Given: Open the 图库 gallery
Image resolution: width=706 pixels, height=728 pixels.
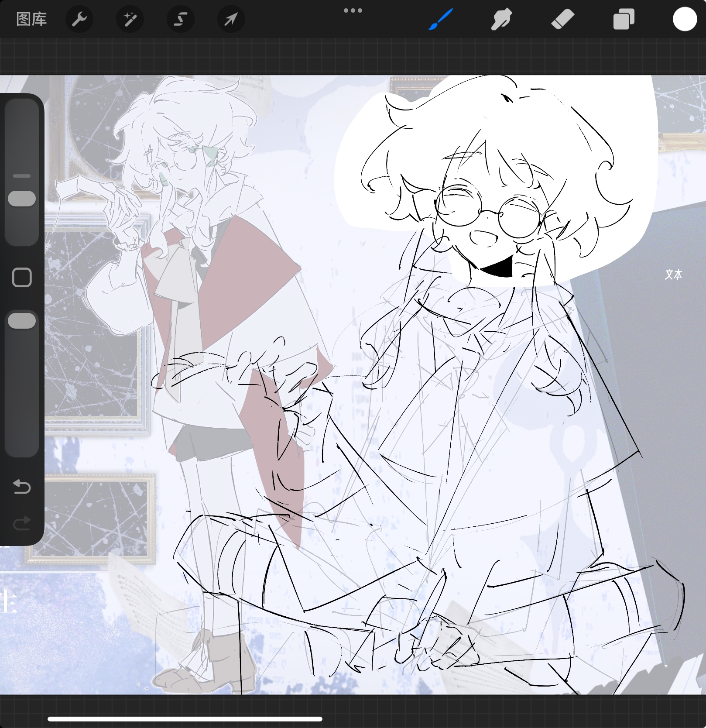Looking at the screenshot, I should (31, 19).
